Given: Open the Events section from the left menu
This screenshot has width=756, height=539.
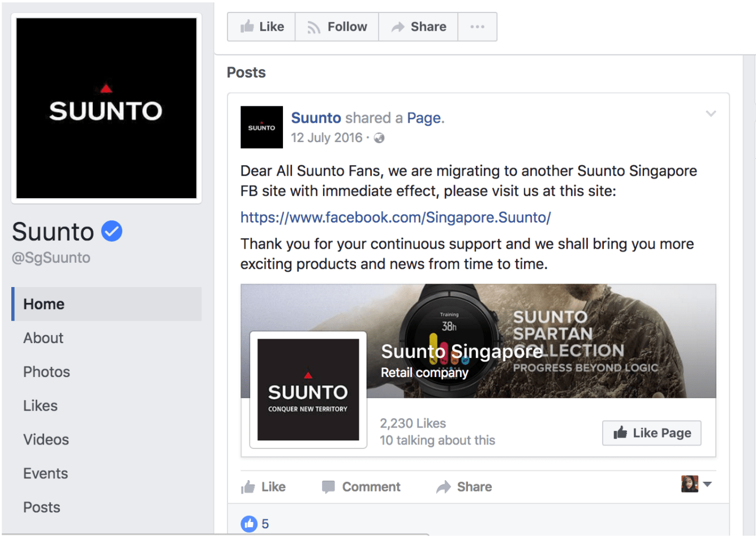Looking at the screenshot, I should (x=45, y=473).
